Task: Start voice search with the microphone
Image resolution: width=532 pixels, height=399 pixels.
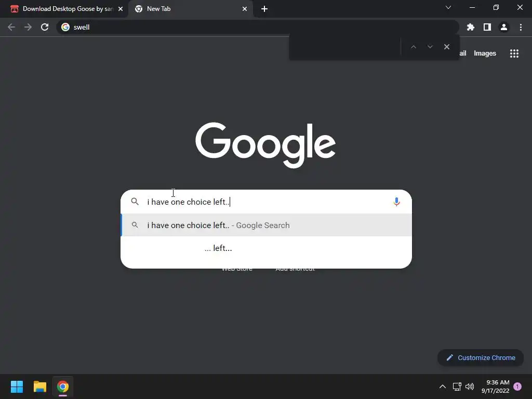Action: pos(396,202)
